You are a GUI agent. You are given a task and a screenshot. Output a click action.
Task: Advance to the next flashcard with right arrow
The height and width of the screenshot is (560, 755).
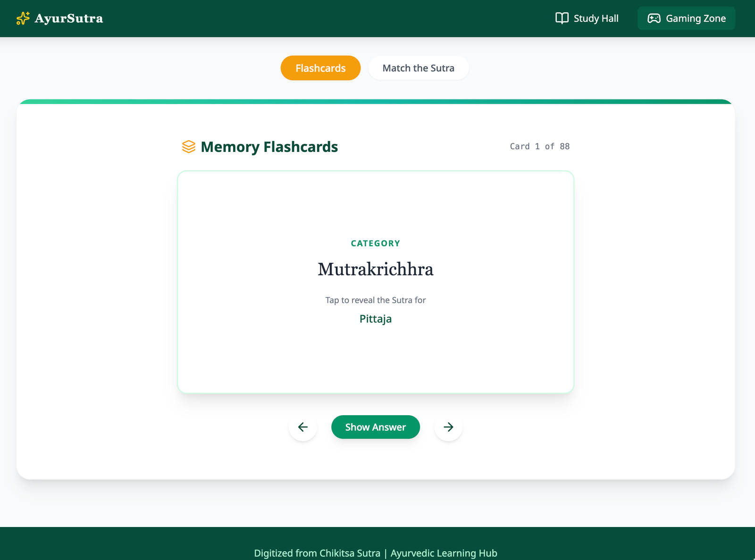pos(448,427)
